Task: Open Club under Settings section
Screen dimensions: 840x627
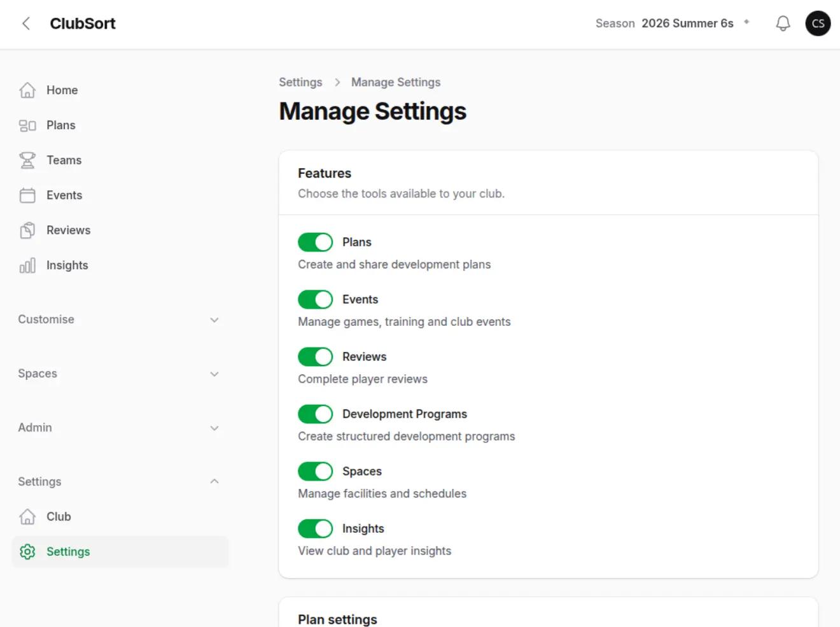Action: coord(120,517)
